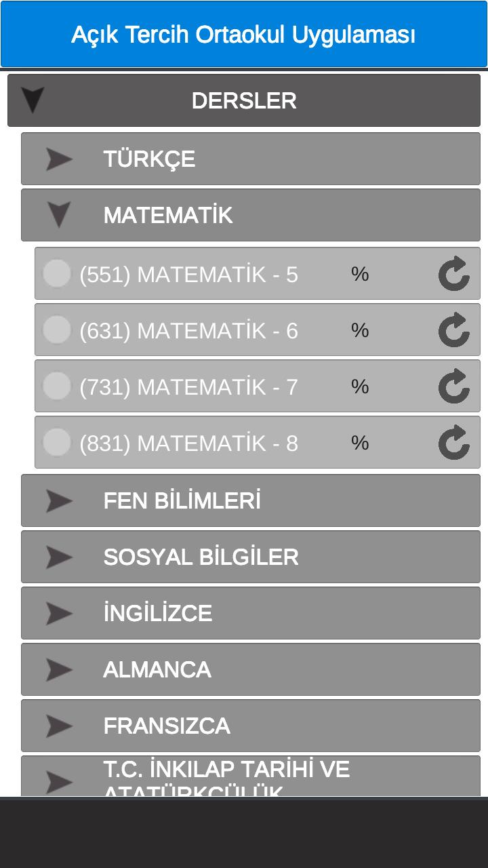This screenshot has width=488, height=868.
Task: Choose the (631) MATEMATİK - 6 radio option
Action: (57, 330)
